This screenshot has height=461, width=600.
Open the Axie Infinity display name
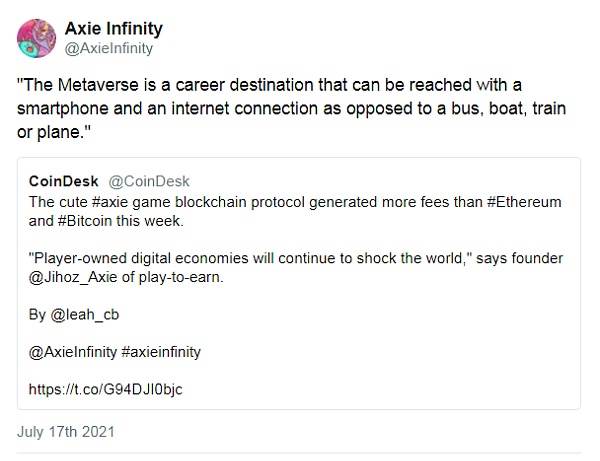pos(114,29)
